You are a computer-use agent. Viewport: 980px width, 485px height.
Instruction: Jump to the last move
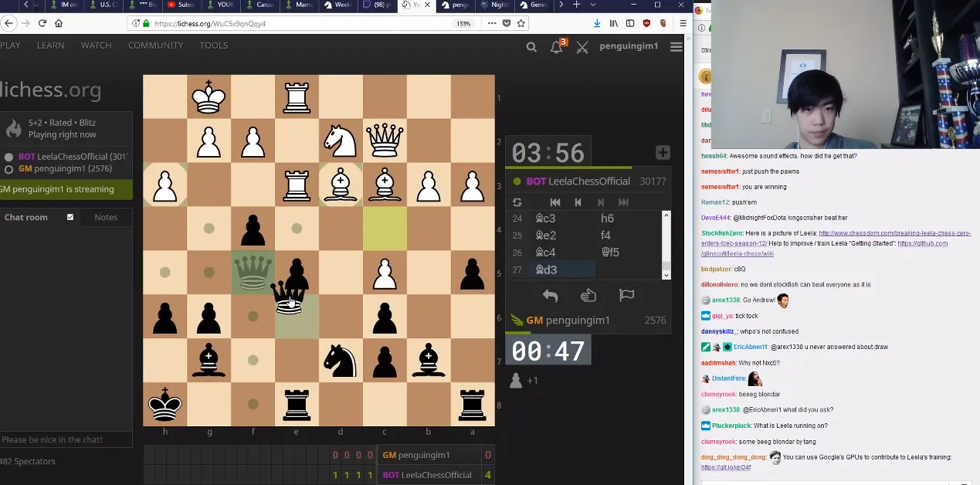(624, 202)
